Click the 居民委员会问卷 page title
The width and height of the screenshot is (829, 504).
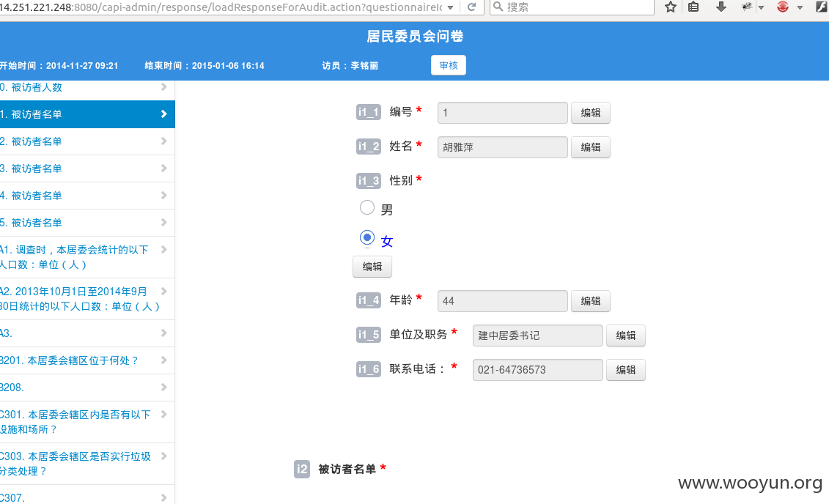[x=415, y=36]
